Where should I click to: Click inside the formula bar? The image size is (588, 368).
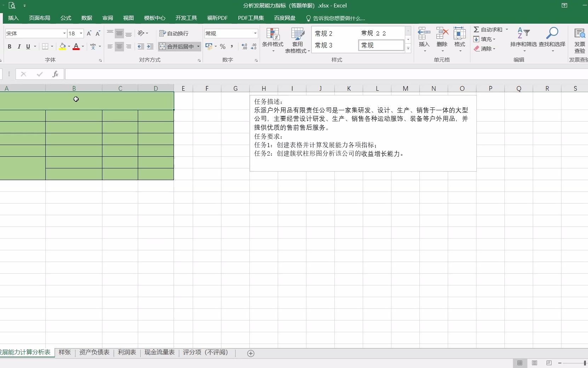coord(326,74)
